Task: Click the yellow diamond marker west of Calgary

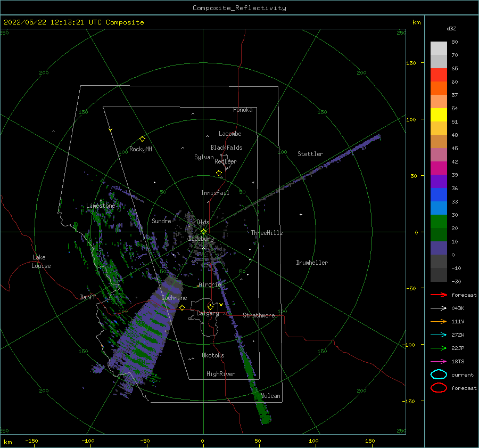Action: click(183, 307)
